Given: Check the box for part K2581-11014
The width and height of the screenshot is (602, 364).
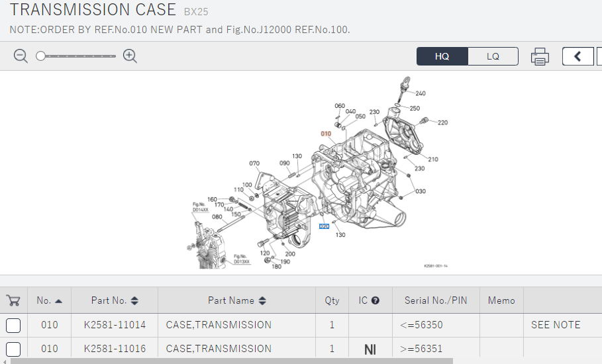Looking at the screenshot, I should 13,325.
